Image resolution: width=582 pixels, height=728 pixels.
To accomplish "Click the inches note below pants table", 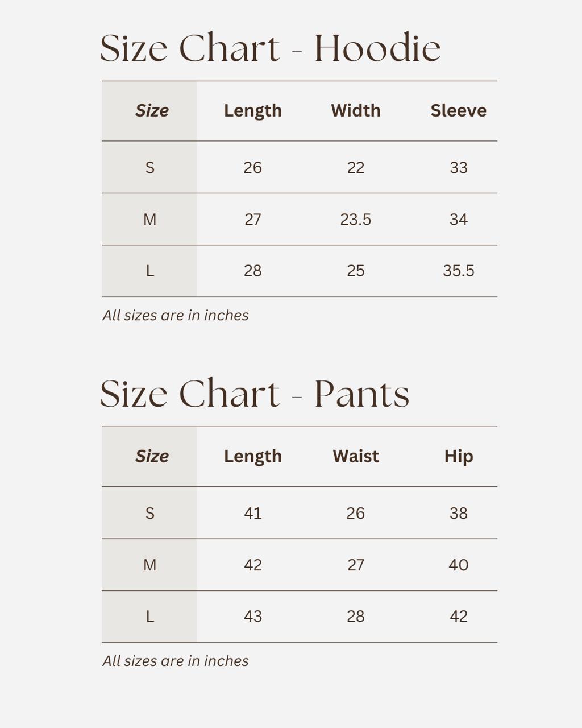I will (x=176, y=661).
